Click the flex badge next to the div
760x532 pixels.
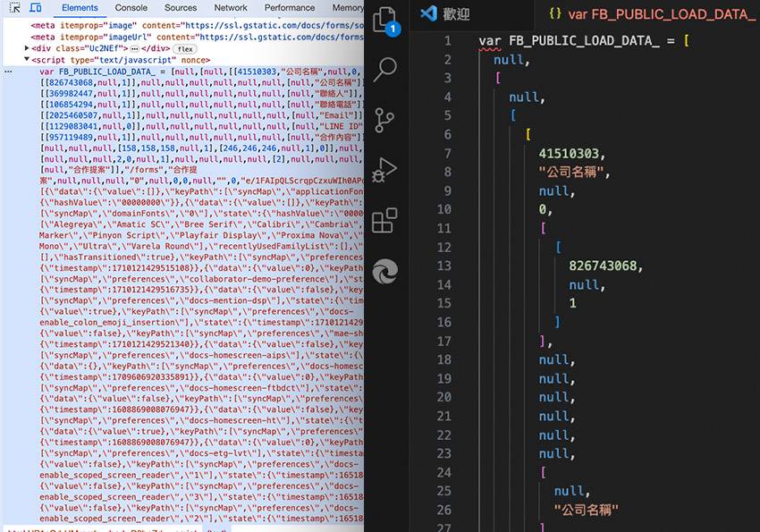185,49
